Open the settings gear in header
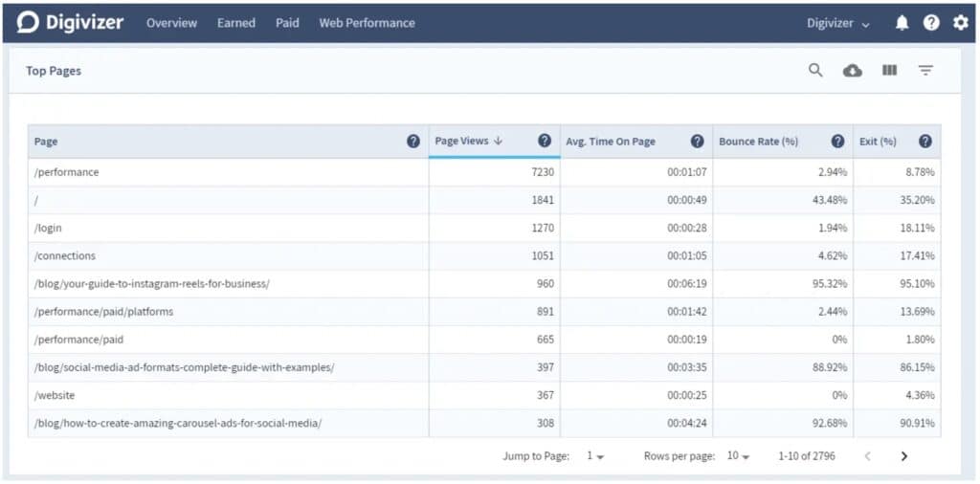Screen dimensions: 980x484 (x=960, y=23)
